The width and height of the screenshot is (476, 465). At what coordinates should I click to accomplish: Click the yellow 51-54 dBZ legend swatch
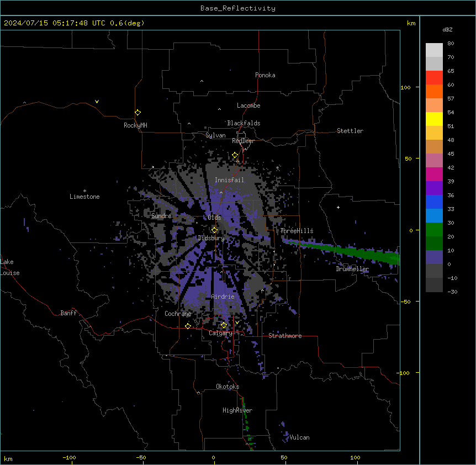click(x=434, y=119)
